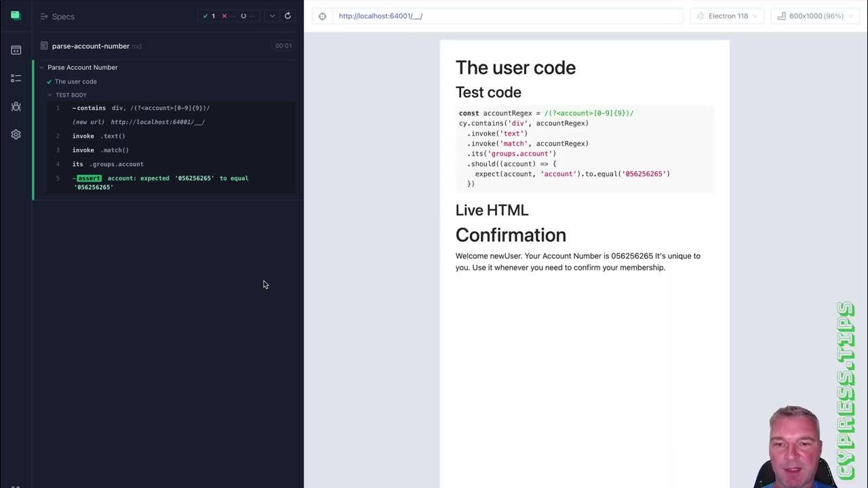Expand the Specs list icon

pyautogui.click(x=44, y=16)
